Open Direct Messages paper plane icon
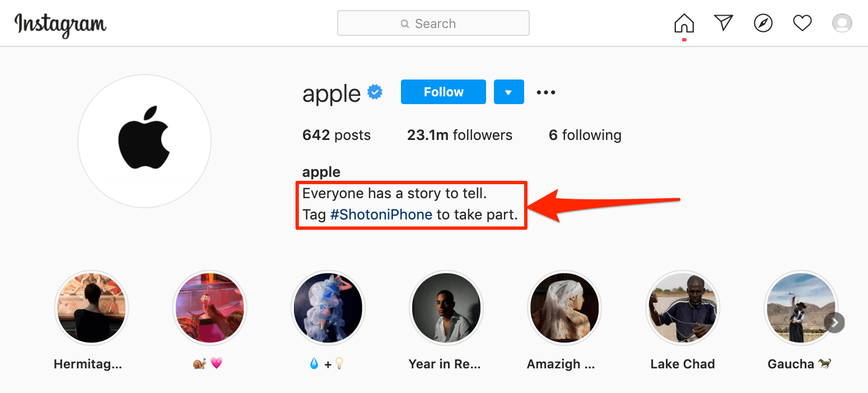Image resolution: width=868 pixels, height=393 pixels. [x=723, y=23]
